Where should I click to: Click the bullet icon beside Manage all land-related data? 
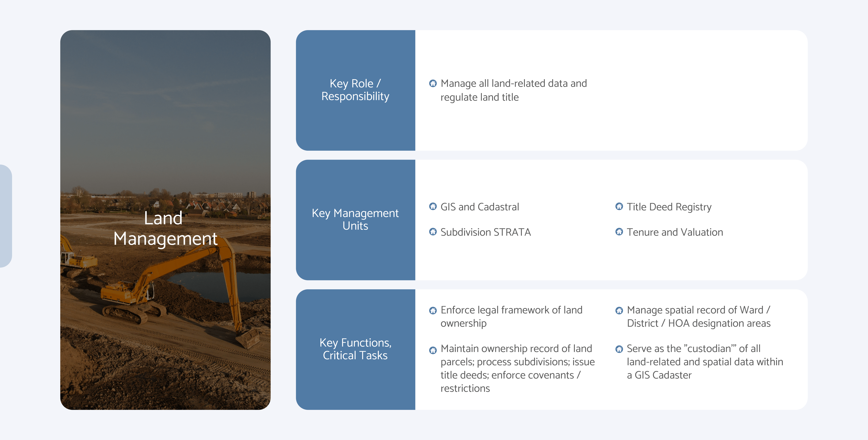(433, 83)
